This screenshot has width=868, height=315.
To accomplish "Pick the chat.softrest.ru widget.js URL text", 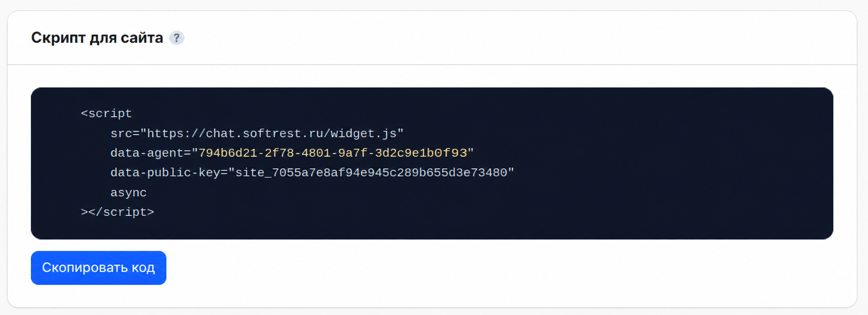I will click(272, 134).
